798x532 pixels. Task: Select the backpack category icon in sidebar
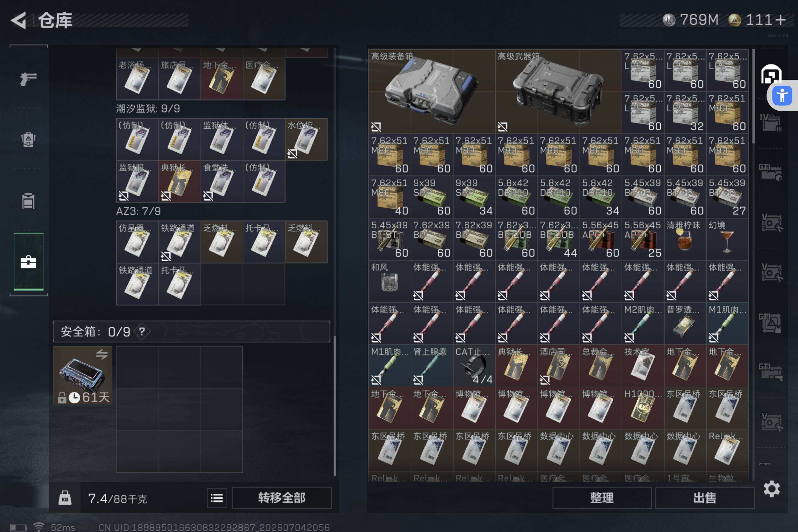(28, 139)
